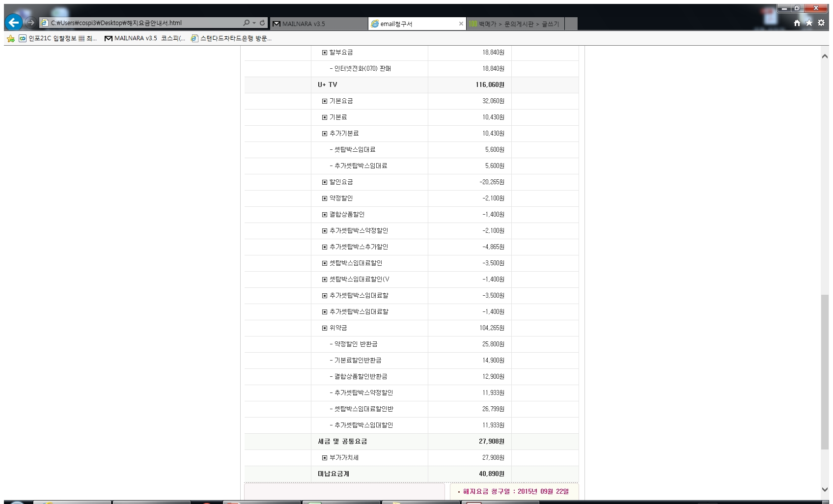Click the 기본료 row bullet icon

click(325, 117)
